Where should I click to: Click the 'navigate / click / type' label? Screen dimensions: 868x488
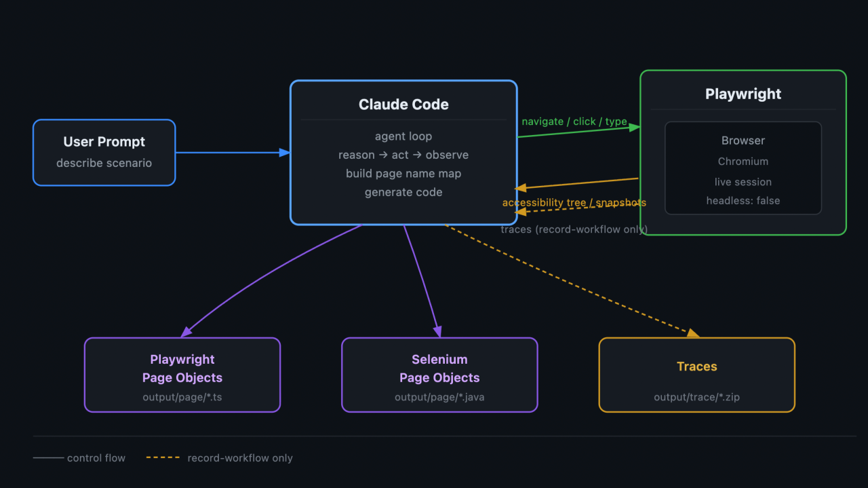(574, 121)
